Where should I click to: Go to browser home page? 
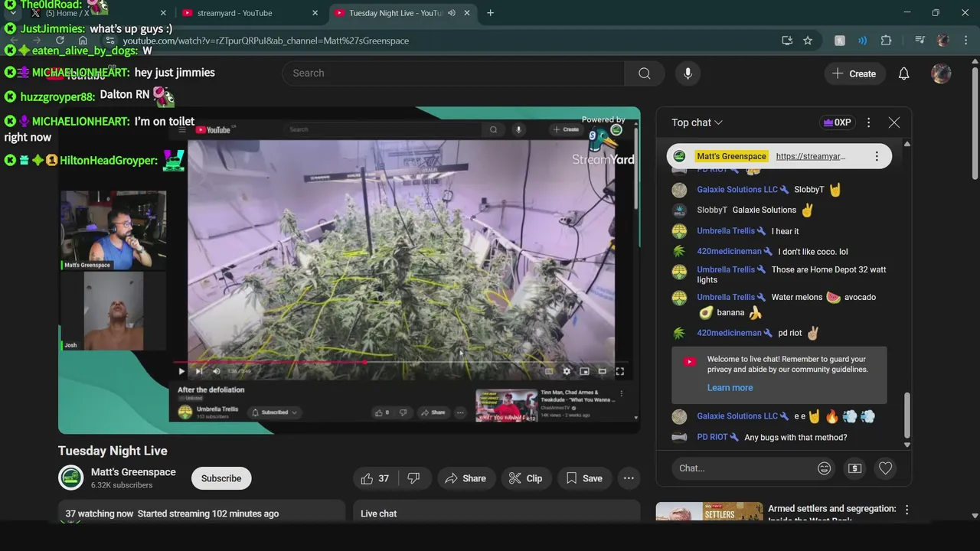(83, 41)
